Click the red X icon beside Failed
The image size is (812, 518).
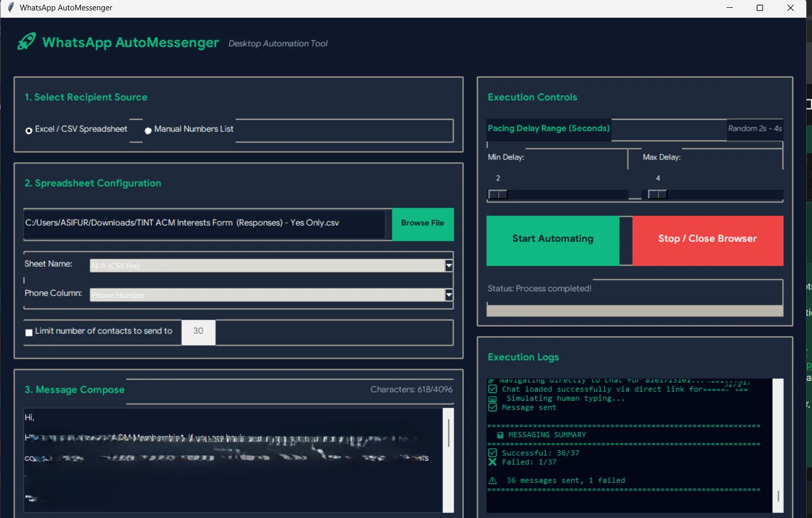coord(493,462)
